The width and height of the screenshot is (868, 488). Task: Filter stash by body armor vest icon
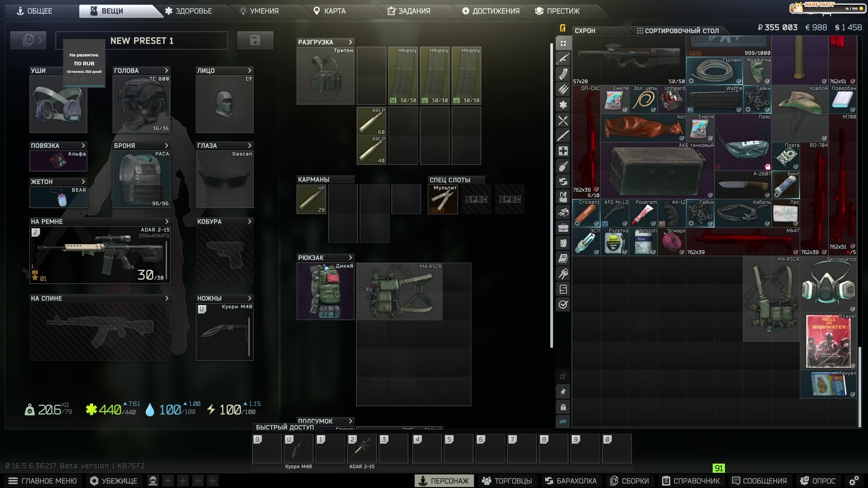(x=563, y=197)
